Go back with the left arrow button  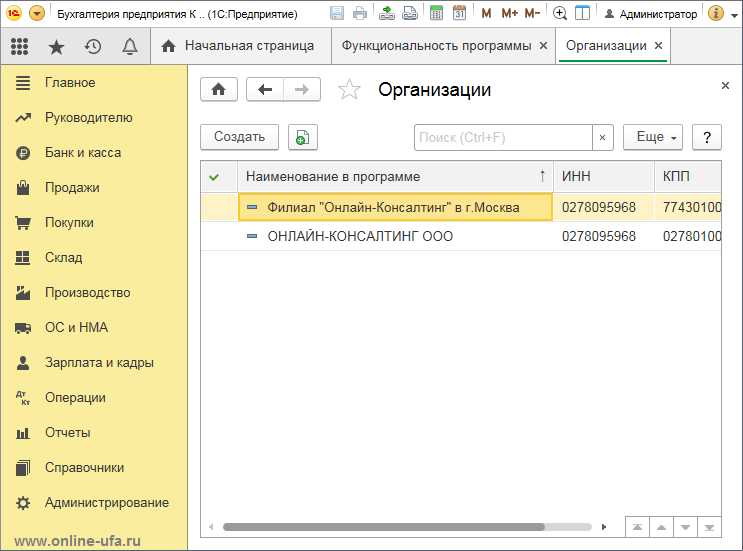[x=265, y=89]
